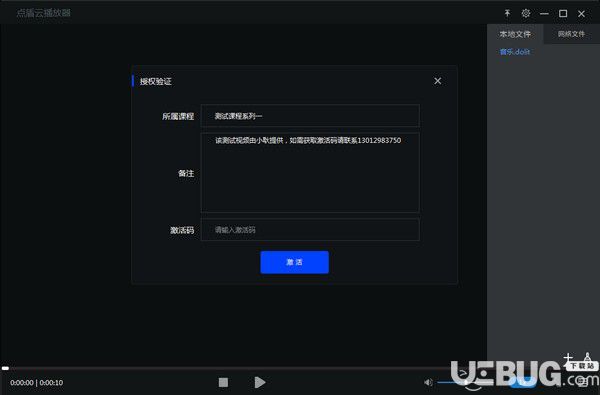This screenshot has height=395, width=600.
Task: Maximize the player window
Action: pos(563,13)
